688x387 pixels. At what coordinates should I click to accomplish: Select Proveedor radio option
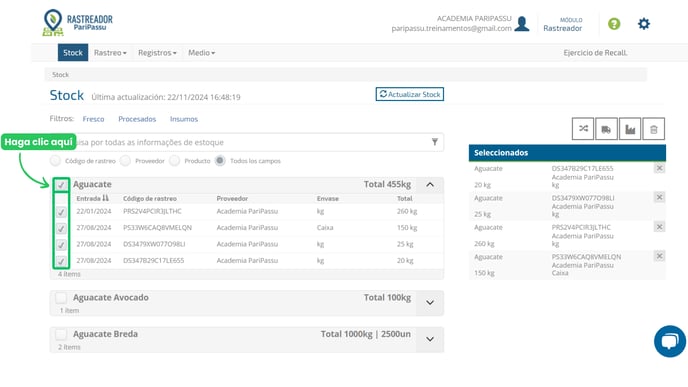[x=125, y=161]
